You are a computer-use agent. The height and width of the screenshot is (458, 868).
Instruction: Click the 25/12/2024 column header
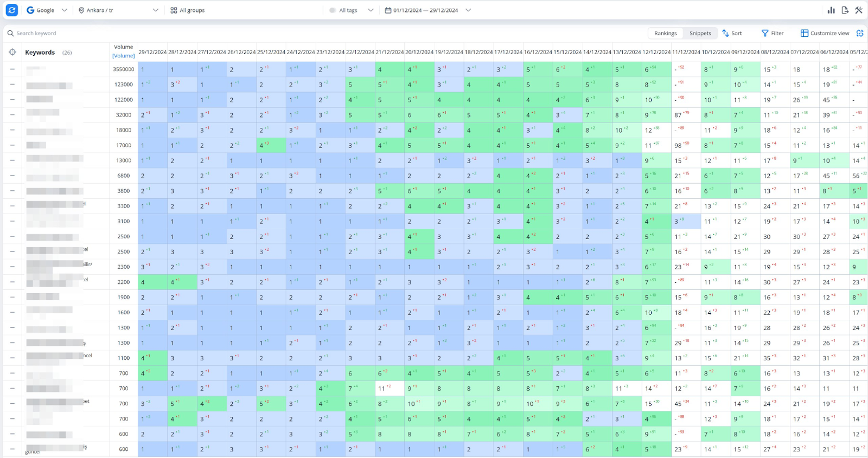click(271, 52)
